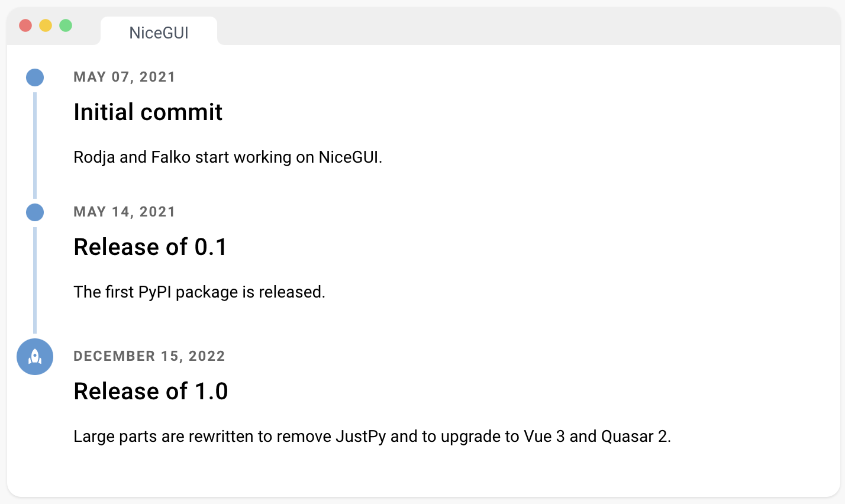Click the MAY 14, 2021 date label
Viewport: 845px width, 504px height.
click(x=124, y=212)
